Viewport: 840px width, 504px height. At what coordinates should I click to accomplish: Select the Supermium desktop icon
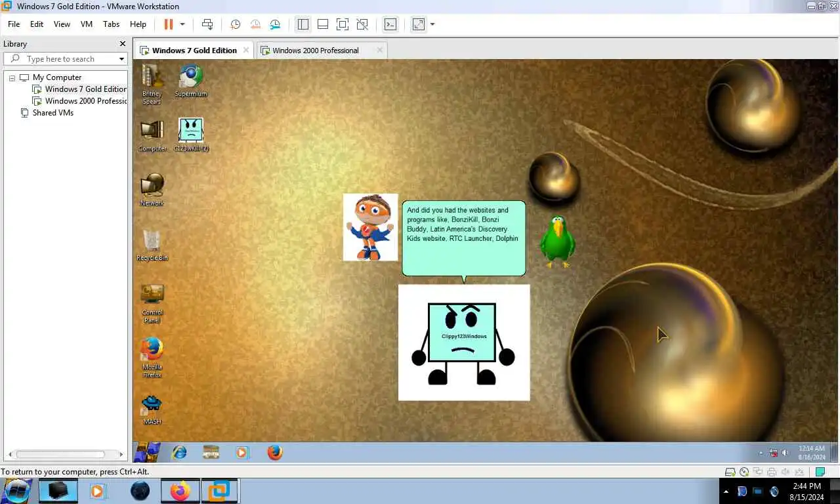191,81
